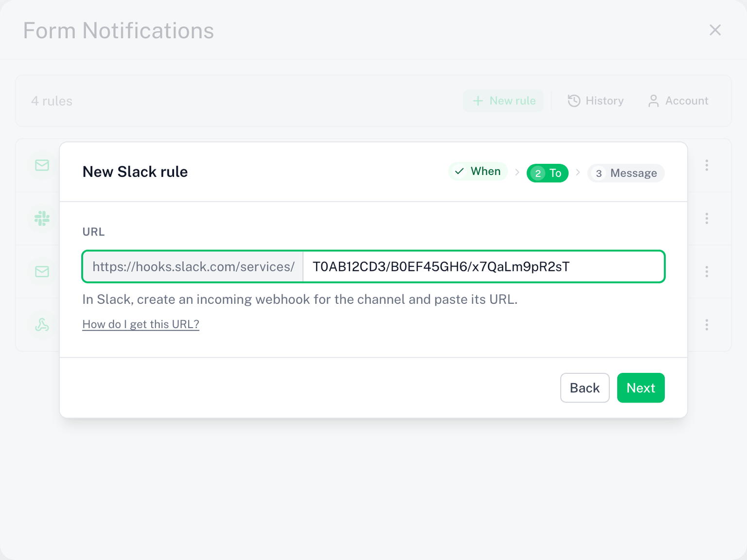Close the Form Notifications dialog
This screenshot has width=747, height=560.
click(x=715, y=30)
